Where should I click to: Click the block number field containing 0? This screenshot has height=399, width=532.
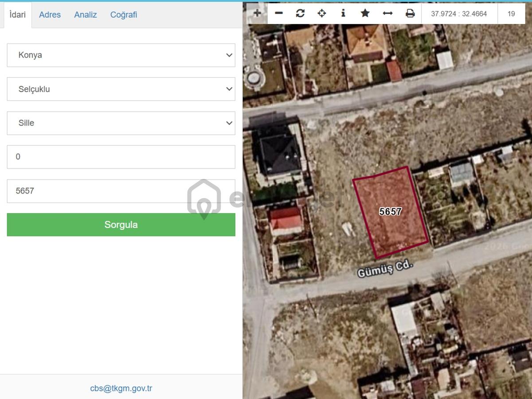click(121, 157)
